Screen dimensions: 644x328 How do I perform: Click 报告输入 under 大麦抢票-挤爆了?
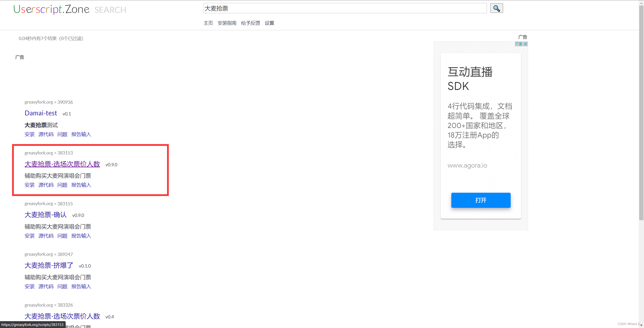point(81,286)
